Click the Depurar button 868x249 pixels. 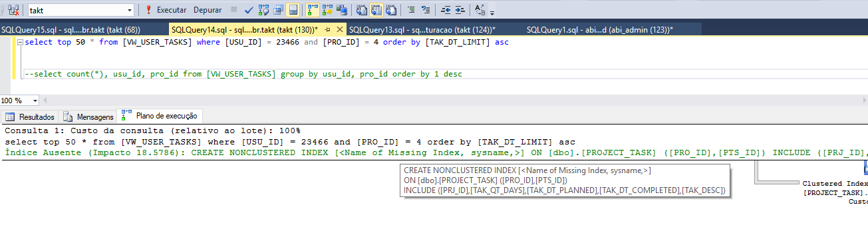208,10
